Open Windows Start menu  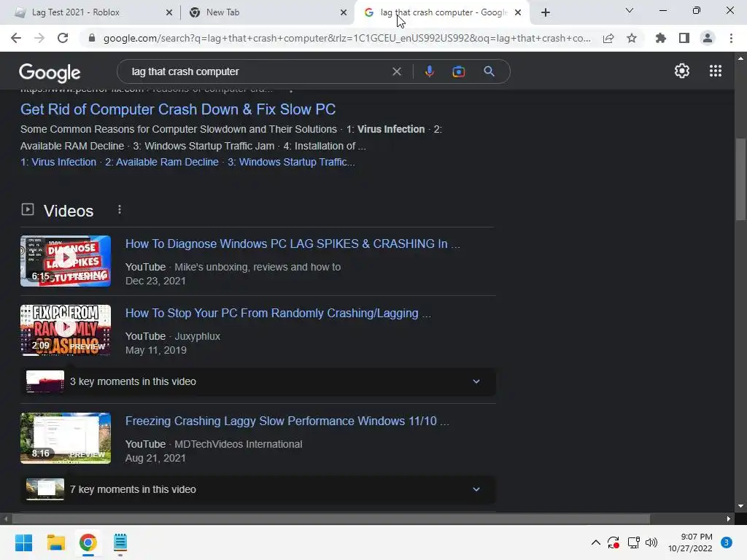[23, 542]
